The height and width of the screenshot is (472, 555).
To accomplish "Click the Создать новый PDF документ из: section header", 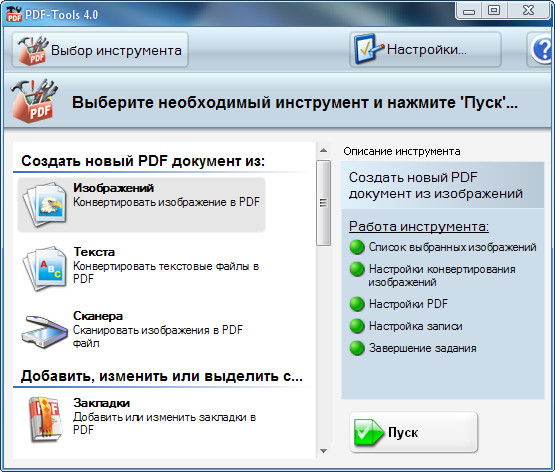I will click(x=143, y=161).
